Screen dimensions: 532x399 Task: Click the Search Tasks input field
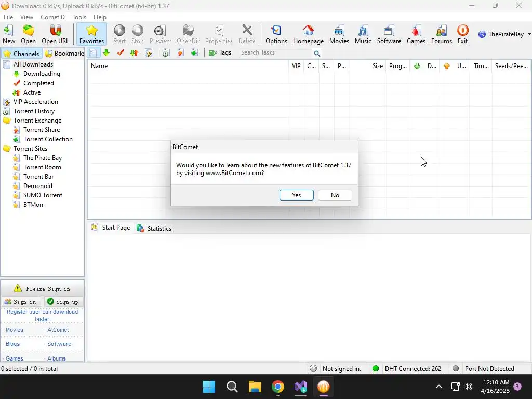click(276, 52)
